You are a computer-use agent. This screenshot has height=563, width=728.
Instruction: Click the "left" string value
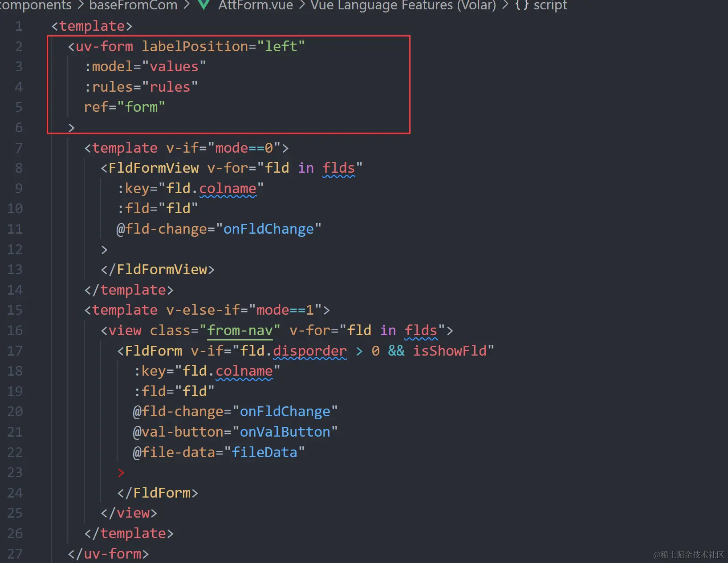(x=281, y=46)
